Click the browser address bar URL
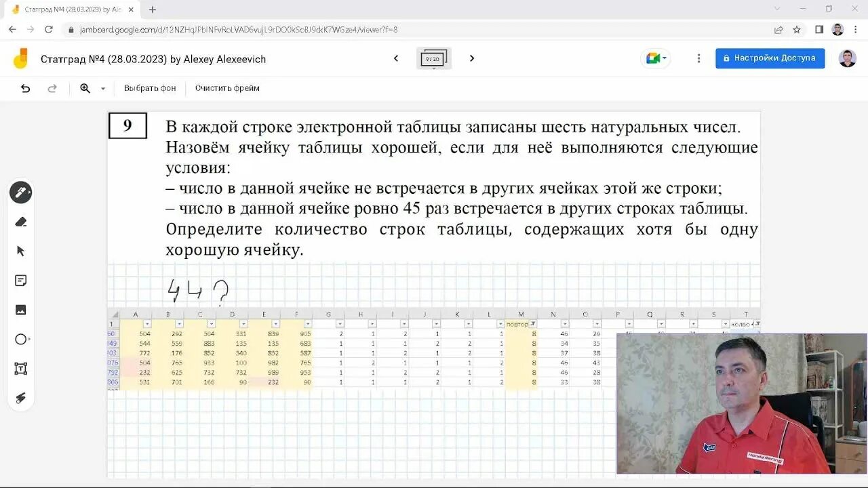 [x=239, y=30]
